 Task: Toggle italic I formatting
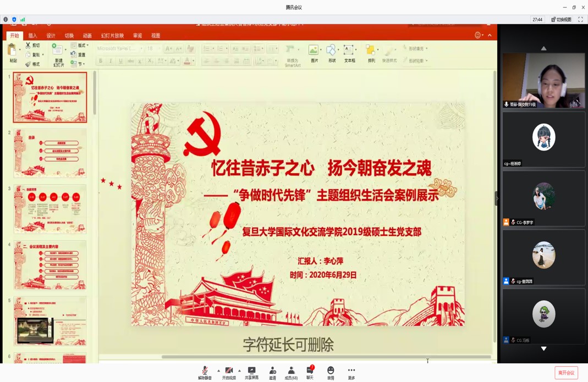tap(111, 60)
